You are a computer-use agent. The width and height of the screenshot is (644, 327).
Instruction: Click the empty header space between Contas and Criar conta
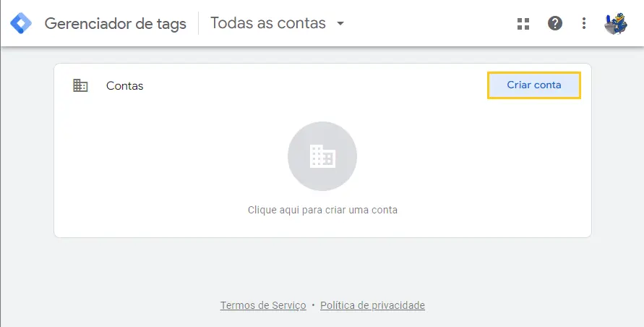point(315,85)
